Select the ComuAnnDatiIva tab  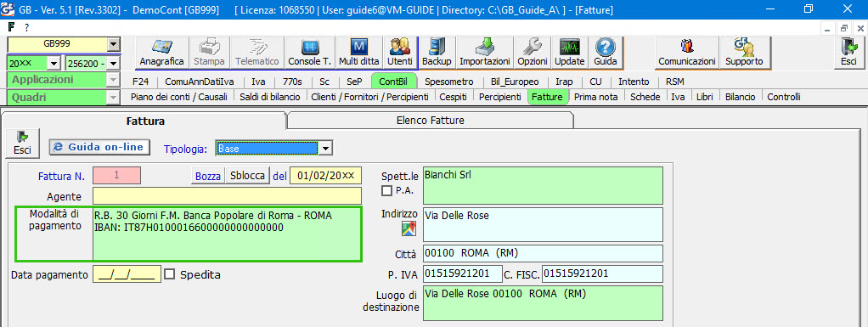[x=200, y=82]
